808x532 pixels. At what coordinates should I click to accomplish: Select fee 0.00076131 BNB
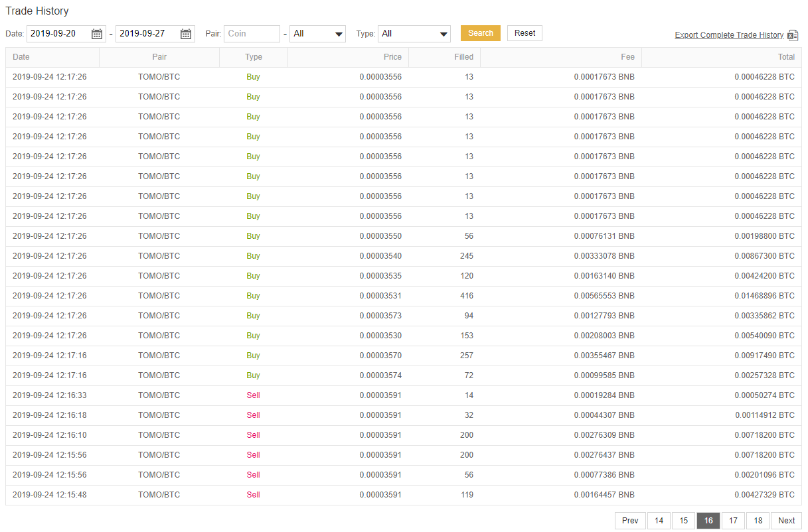click(604, 236)
